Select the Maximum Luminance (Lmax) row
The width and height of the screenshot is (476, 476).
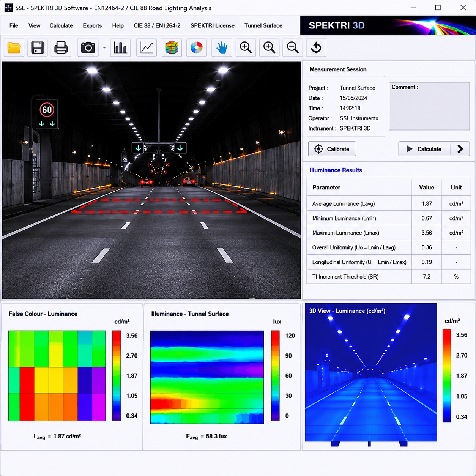[x=388, y=233]
